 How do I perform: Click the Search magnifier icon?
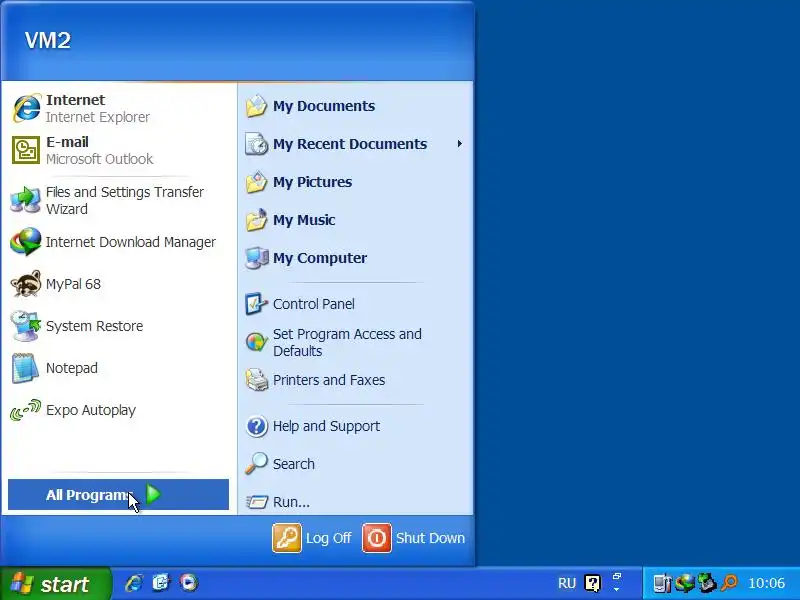tap(256, 464)
